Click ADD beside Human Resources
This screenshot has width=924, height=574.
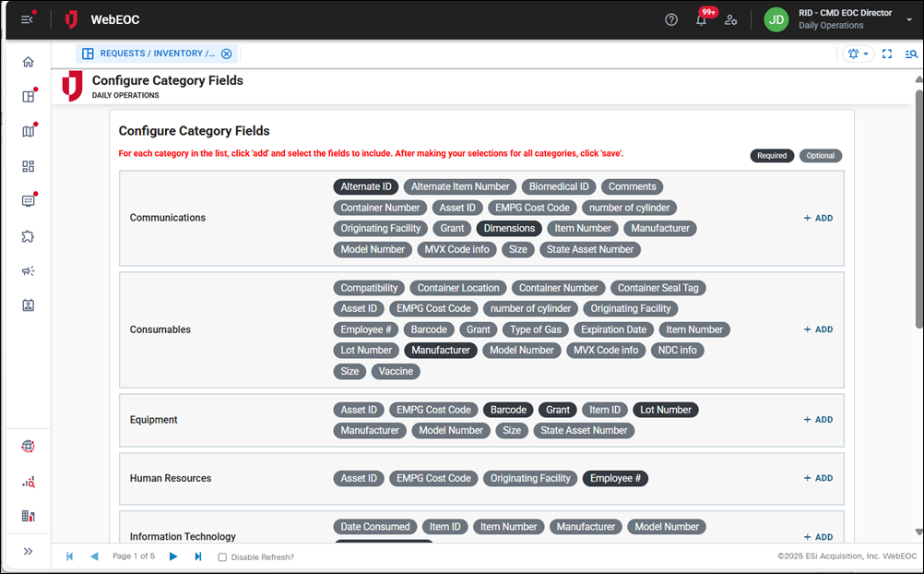816,478
